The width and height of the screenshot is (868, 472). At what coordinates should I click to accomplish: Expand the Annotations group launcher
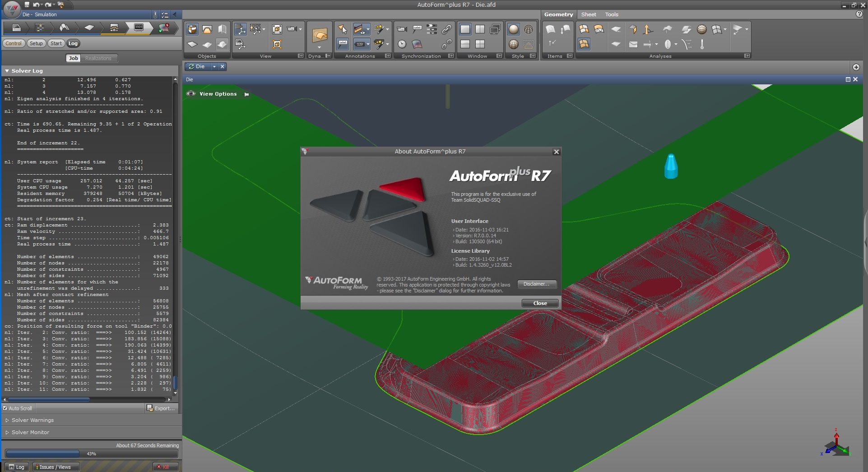[388, 56]
